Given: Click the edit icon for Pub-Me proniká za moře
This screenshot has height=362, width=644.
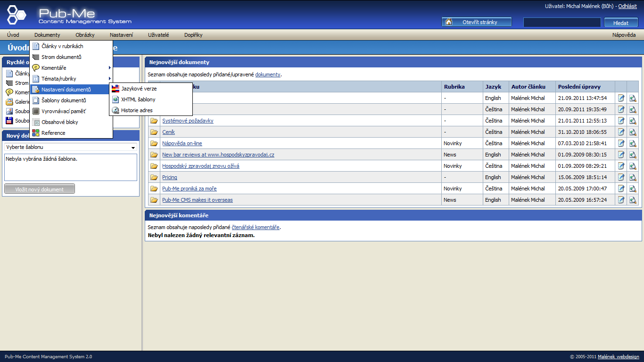Looking at the screenshot, I should click(x=621, y=189).
